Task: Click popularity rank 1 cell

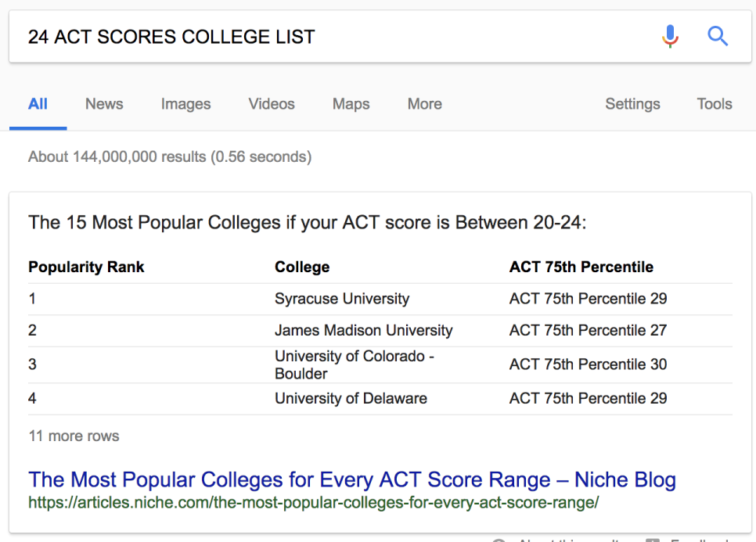Action: point(32,299)
